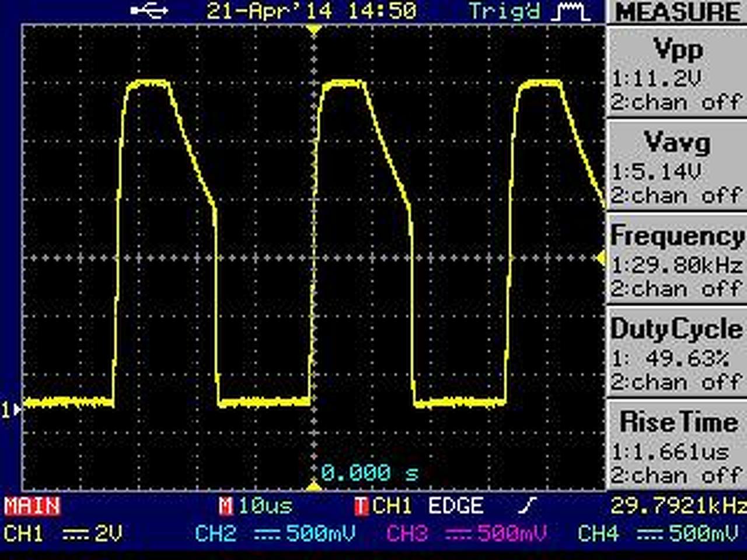Select the top trigger position marker
Viewport: 747px width, 560px height.
[x=315, y=29]
